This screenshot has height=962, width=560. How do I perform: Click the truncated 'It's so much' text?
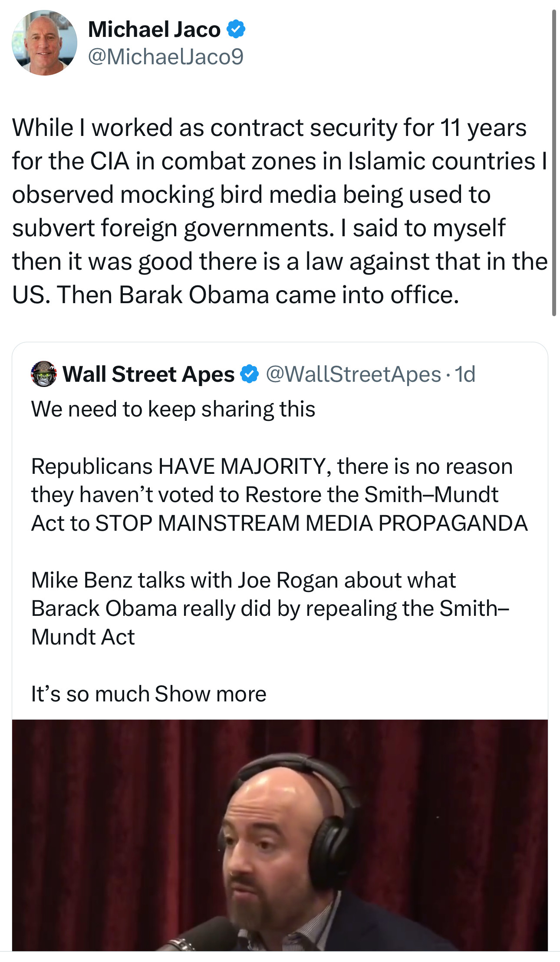(90, 694)
